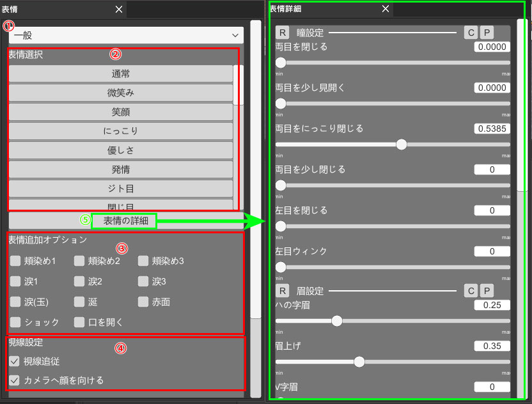
Task: Choose the 微笑み expression button
Action: pos(121,93)
